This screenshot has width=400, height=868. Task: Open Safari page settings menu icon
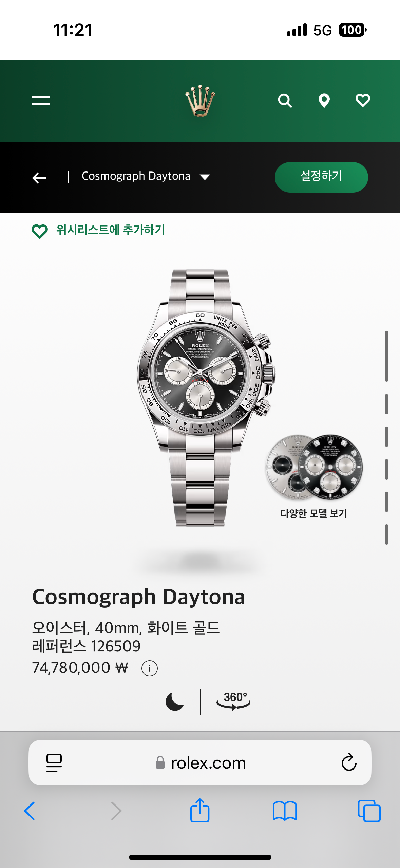pyautogui.click(x=54, y=763)
